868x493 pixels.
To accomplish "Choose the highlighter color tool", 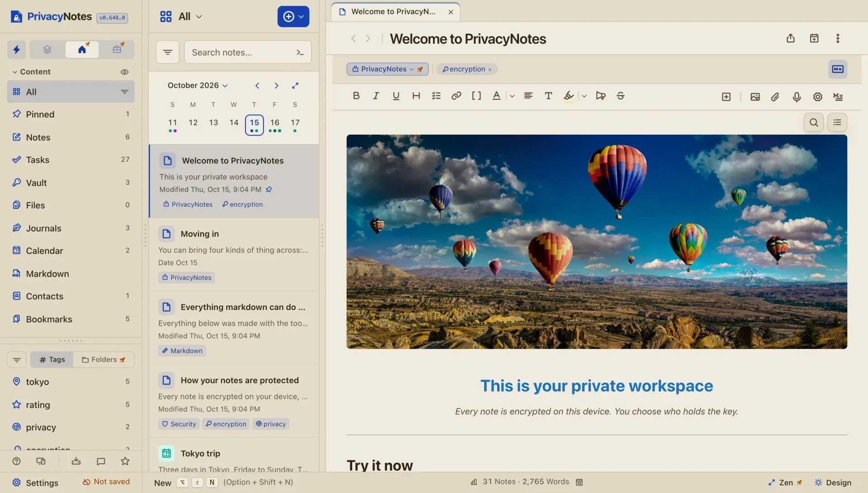I will click(569, 96).
